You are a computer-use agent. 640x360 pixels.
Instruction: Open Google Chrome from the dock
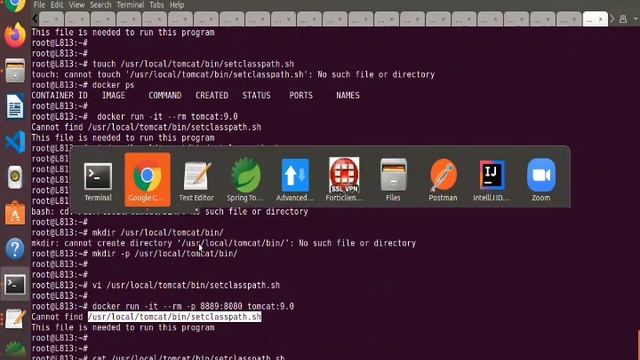coord(15,5)
